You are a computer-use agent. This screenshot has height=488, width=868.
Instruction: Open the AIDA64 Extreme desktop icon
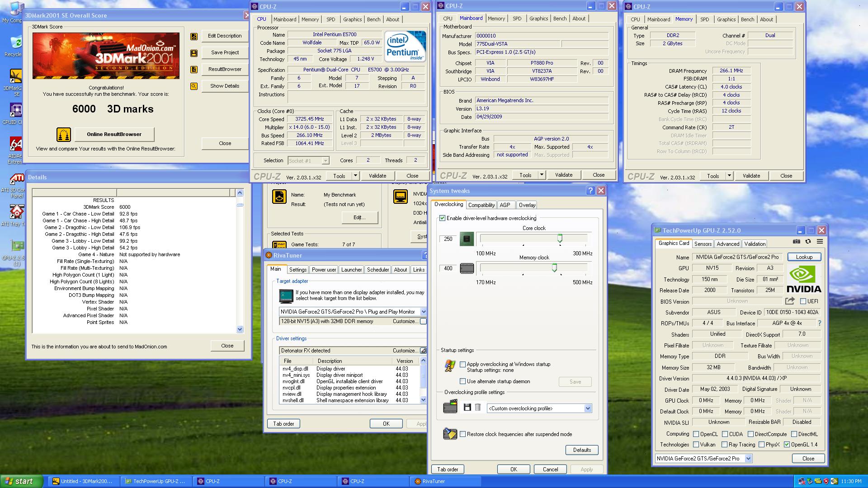(x=15, y=144)
